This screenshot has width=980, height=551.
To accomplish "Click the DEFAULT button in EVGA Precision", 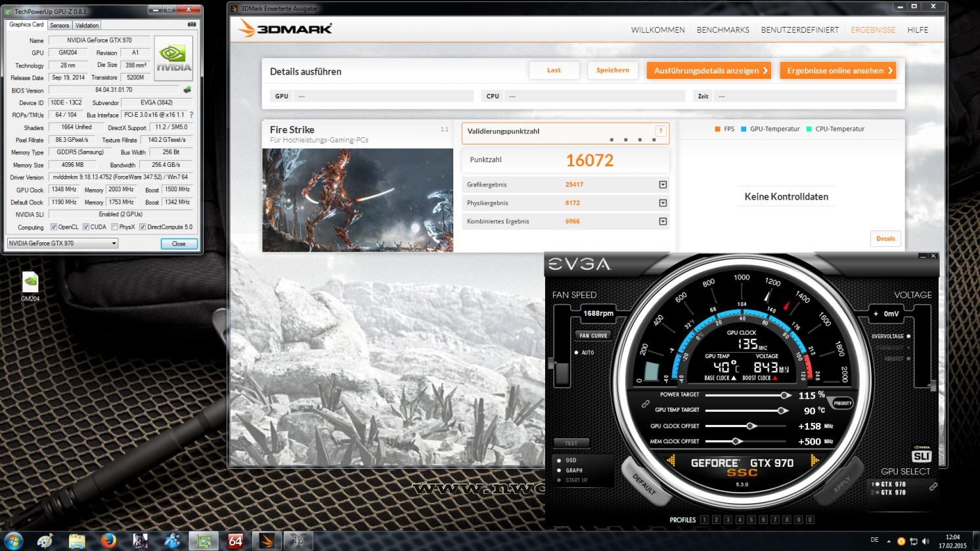I will coord(645,481).
